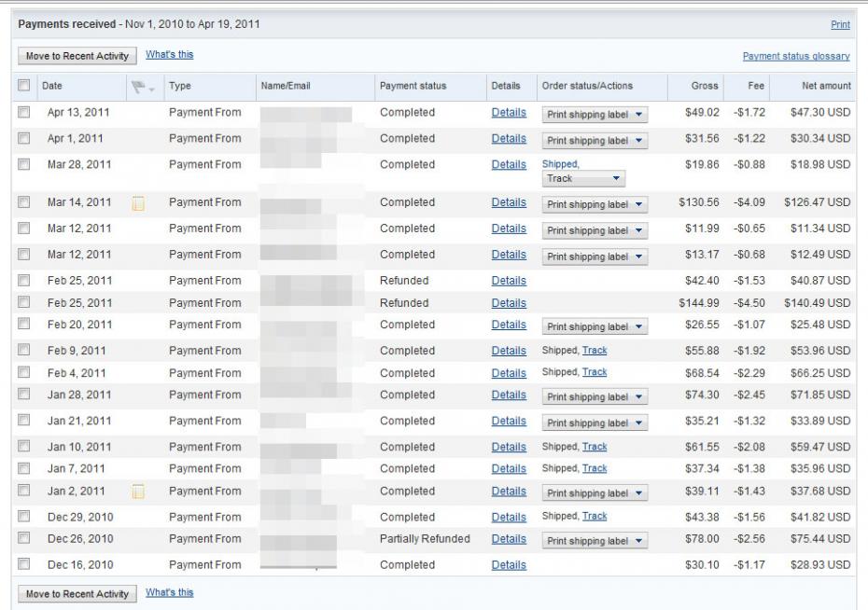This screenshot has height=610, width=868.
Task: Open the top What's this link
Action: click(x=169, y=54)
